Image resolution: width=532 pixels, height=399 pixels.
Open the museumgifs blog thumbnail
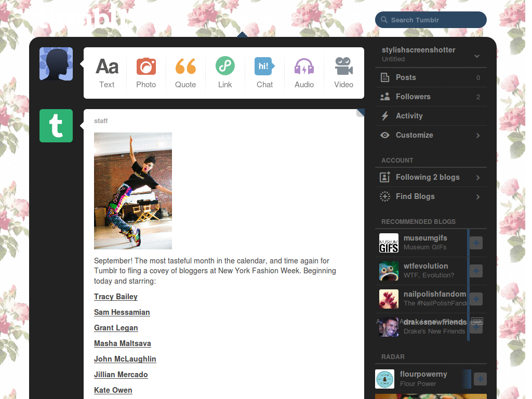coord(389,243)
